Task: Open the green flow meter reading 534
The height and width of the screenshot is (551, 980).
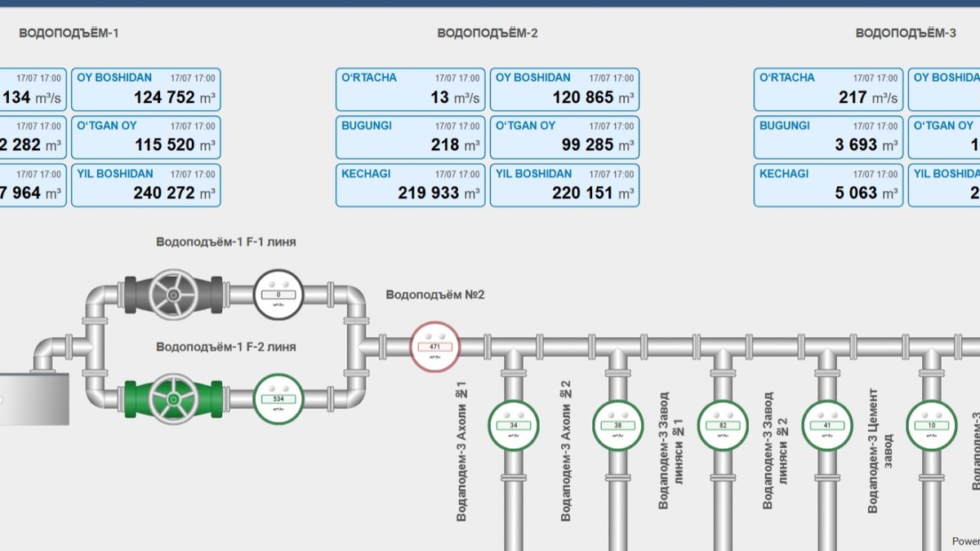Action: click(x=278, y=398)
